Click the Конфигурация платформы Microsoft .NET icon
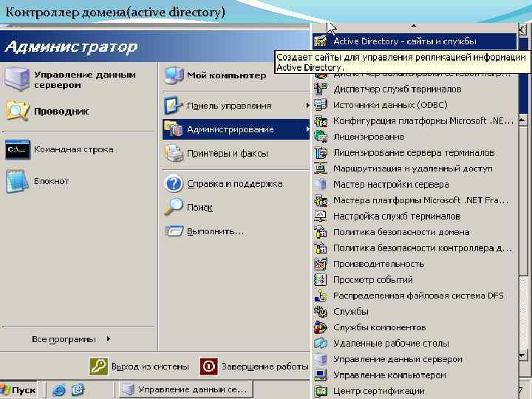 coord(321,120)
